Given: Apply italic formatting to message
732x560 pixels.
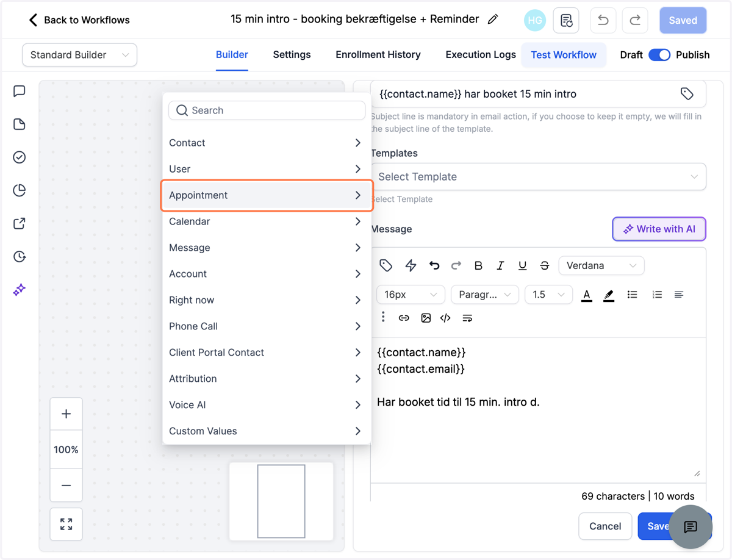Looking at the screenshot, I should [x=500, y=265].
